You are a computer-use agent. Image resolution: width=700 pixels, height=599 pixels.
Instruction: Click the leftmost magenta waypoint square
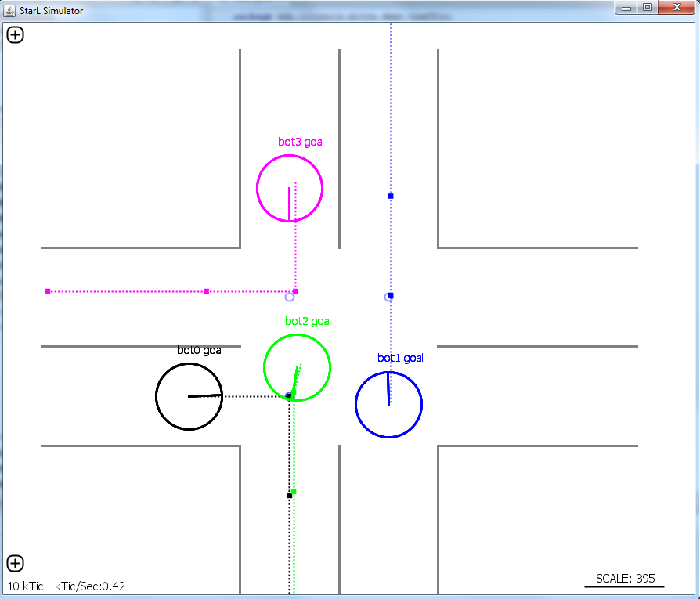[48, 291]
